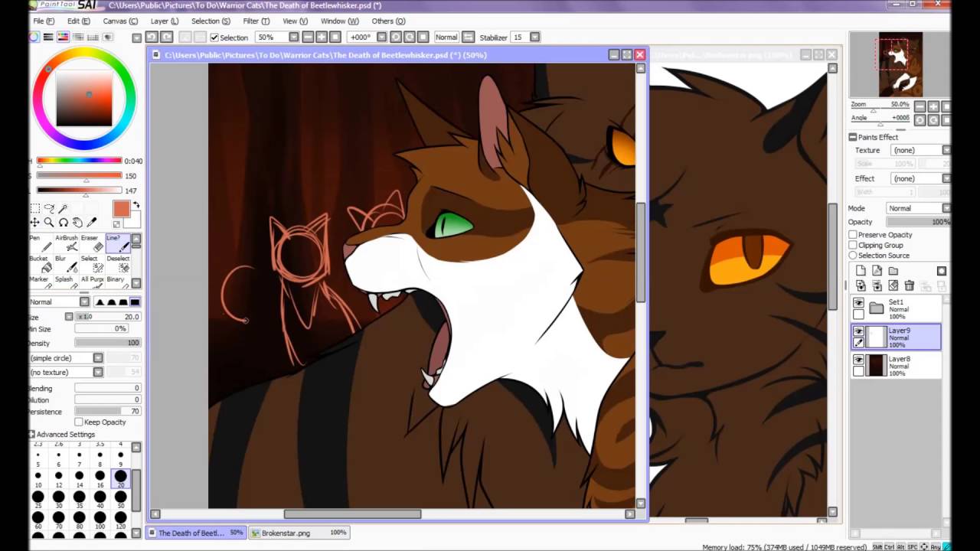This screenshot has height=551, width=980.
Task: Select the Zoom magnifier tool
Action: click(49, 222)
